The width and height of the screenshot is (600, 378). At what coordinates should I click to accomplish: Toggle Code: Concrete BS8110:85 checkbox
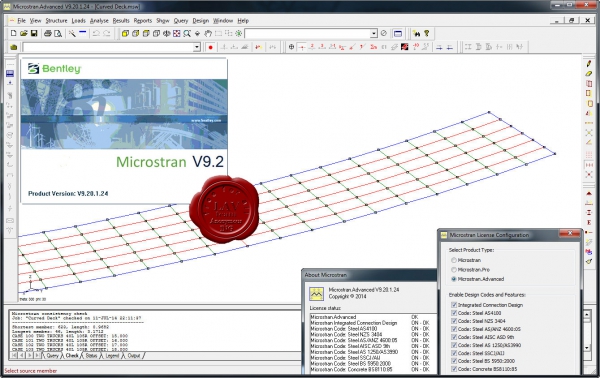(454, 369)
